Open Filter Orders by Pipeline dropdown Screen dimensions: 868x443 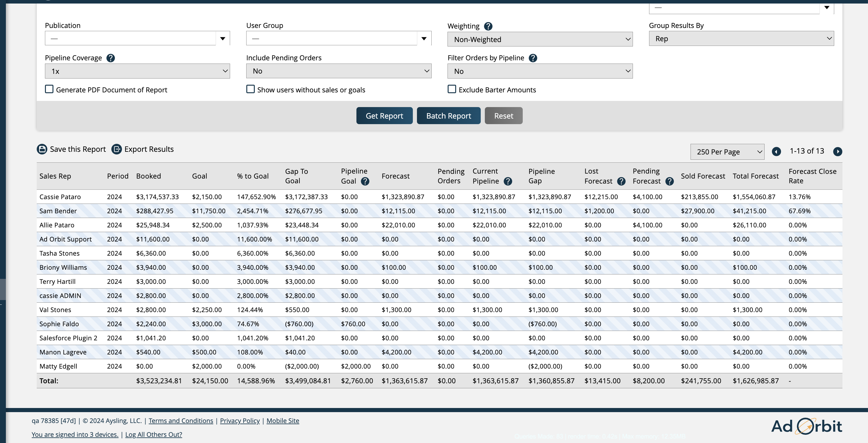pos(540,71)
